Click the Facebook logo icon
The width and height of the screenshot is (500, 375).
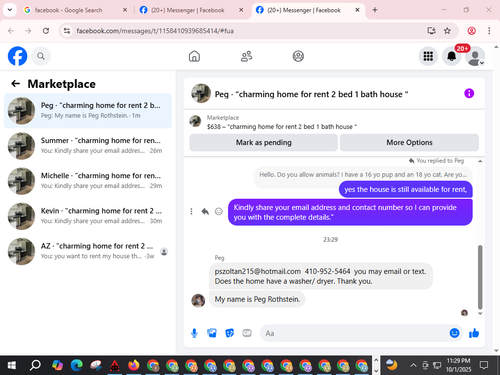tap(17, 56)
